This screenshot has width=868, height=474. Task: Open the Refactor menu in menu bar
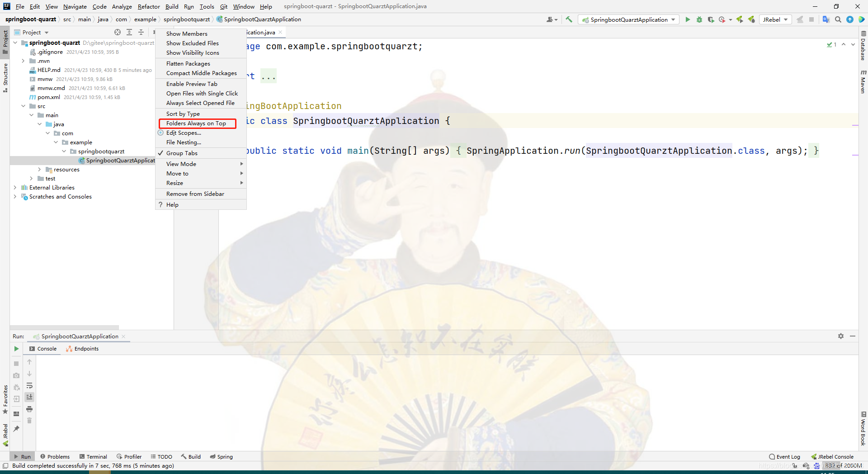point(149,6)
